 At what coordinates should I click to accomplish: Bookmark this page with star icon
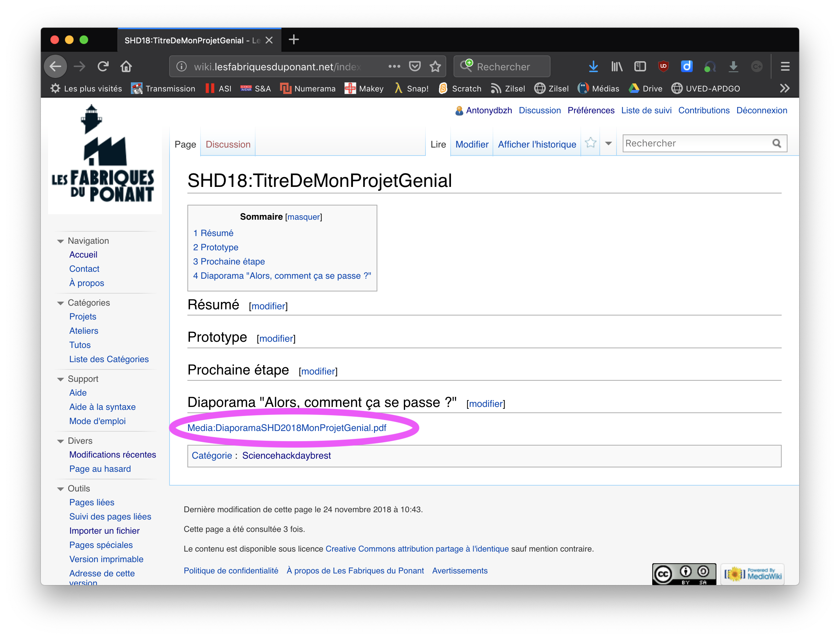(x=435, y=67)
